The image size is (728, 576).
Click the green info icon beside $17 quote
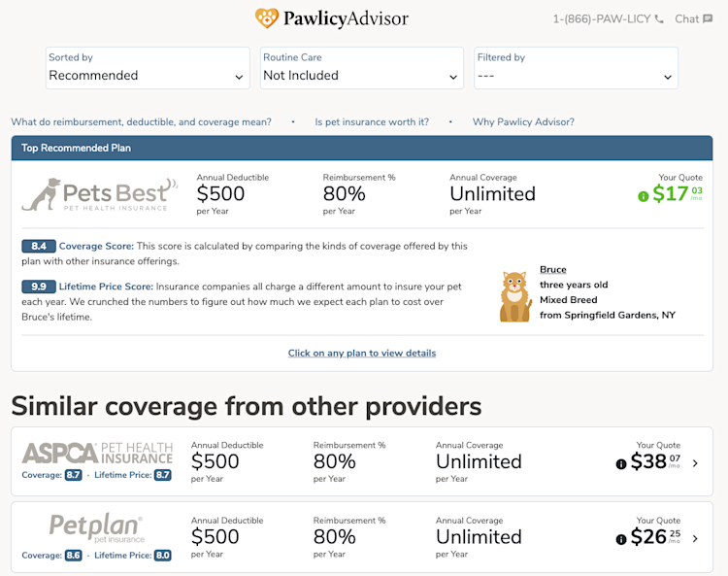pos(643,196)
